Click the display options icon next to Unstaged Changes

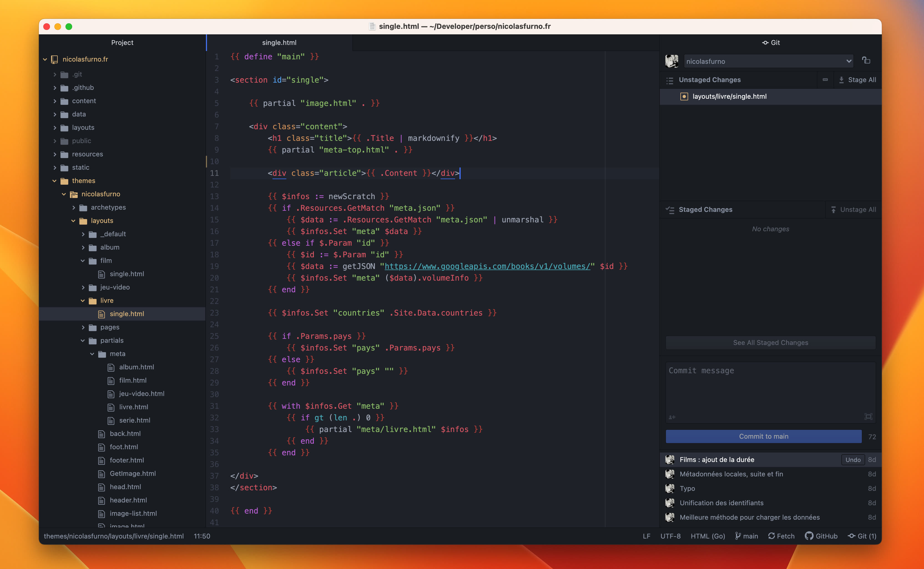825,80
